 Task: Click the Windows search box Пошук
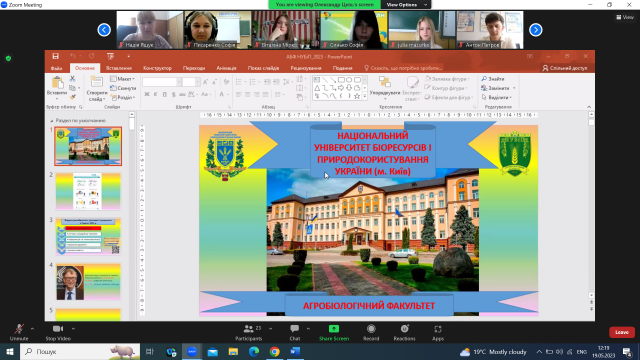tap(80, 351)
